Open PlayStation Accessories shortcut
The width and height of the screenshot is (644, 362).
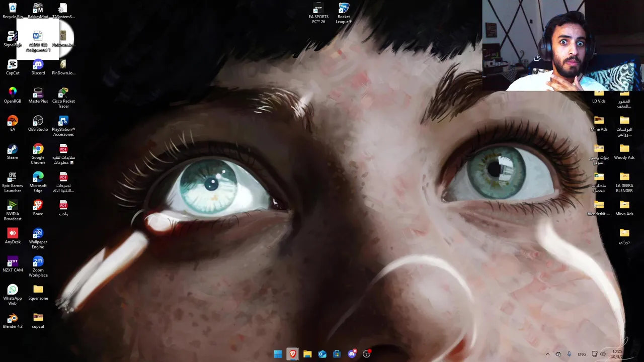coord(63,126)
